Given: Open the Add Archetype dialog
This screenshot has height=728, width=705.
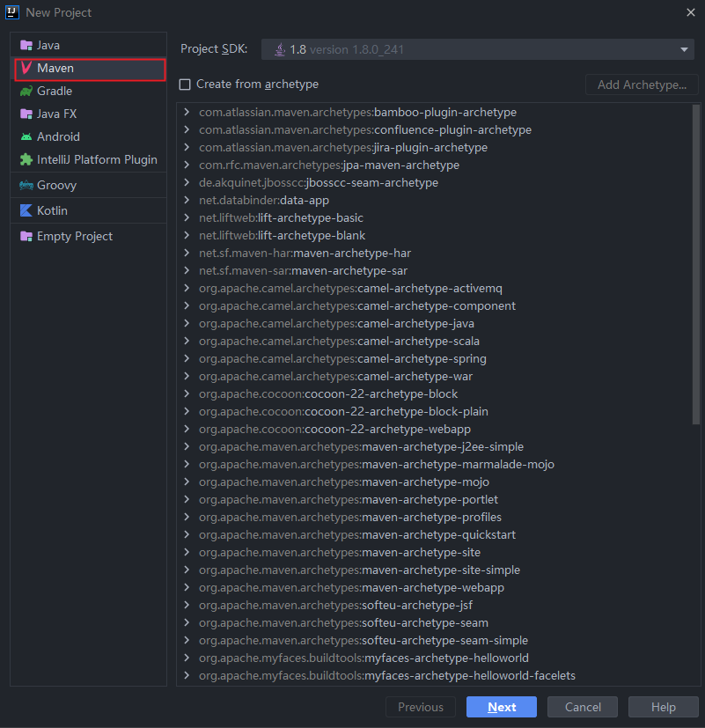Looking at the screenshot, I should (x=642, y=85).
